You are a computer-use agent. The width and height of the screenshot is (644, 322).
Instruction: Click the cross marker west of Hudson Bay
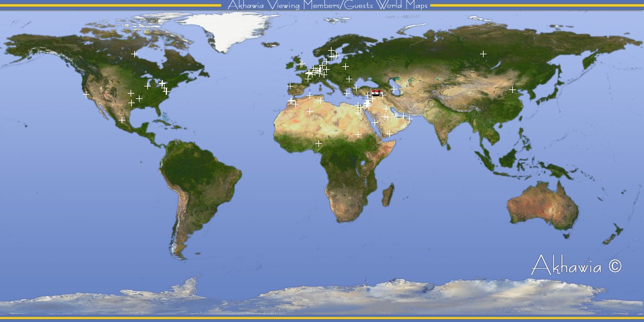[134, 54]
